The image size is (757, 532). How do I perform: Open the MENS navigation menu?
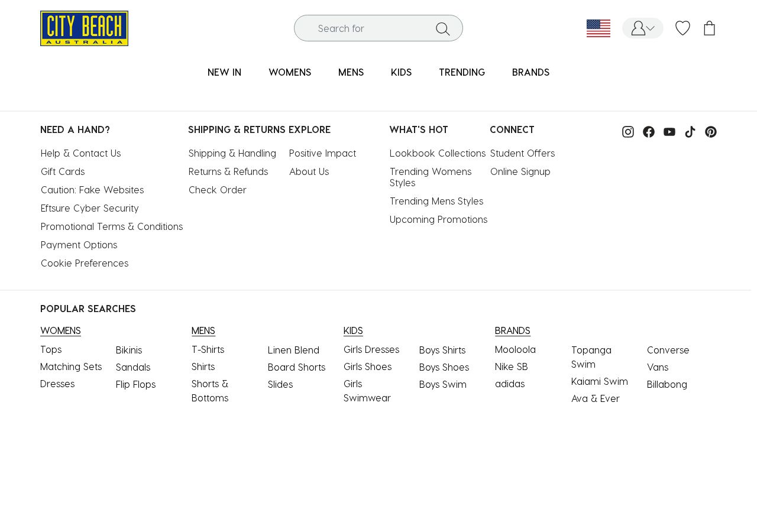pos(351,72)
